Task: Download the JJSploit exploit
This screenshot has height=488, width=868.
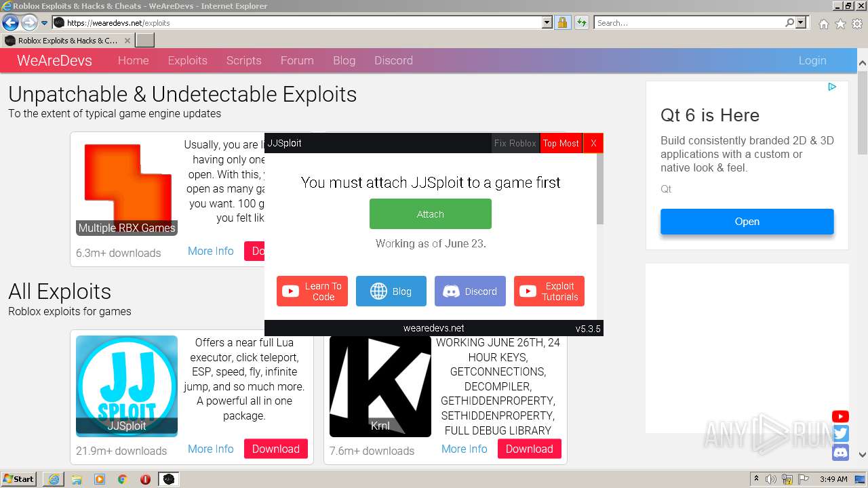Action: [276, 449]
